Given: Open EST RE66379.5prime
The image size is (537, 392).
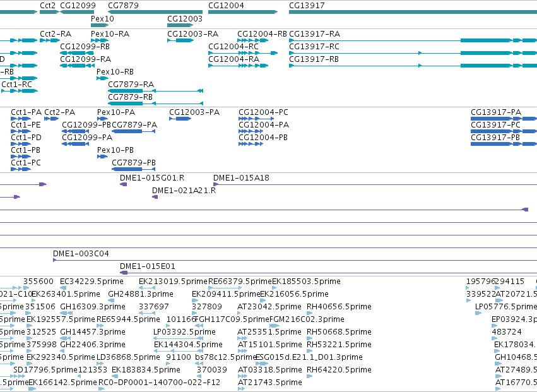Looking at the screenshot, I should pos(240,282).
